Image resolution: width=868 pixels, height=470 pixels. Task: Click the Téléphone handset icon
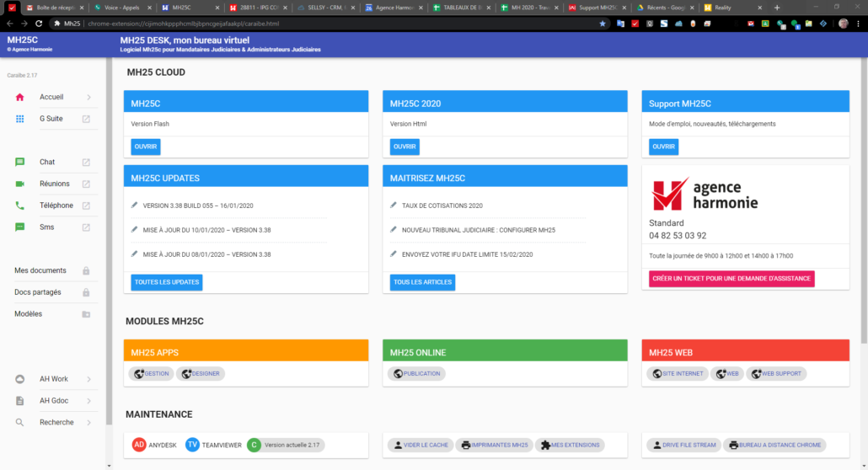point(19,206)
